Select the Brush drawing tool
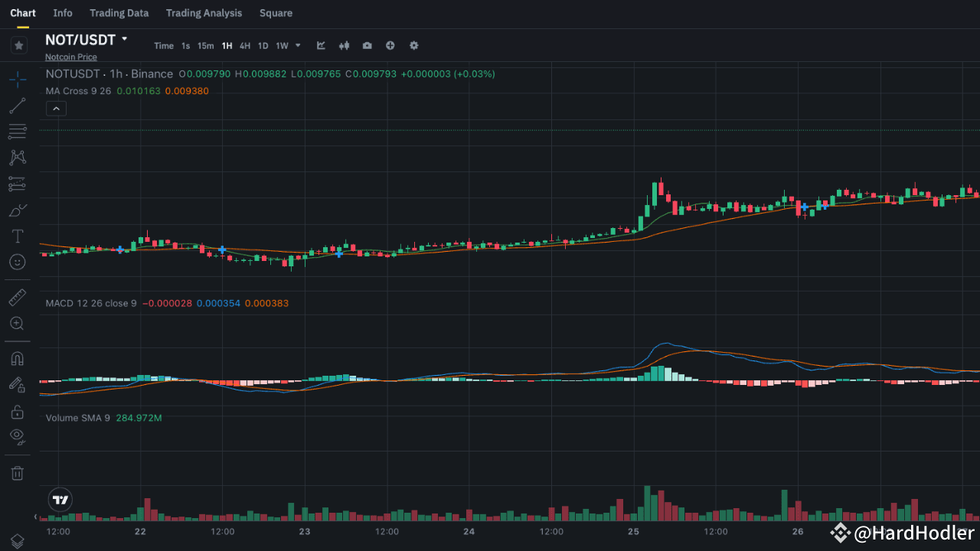The width and height of the screenshot is (980, 551). [x=18, y=210]
